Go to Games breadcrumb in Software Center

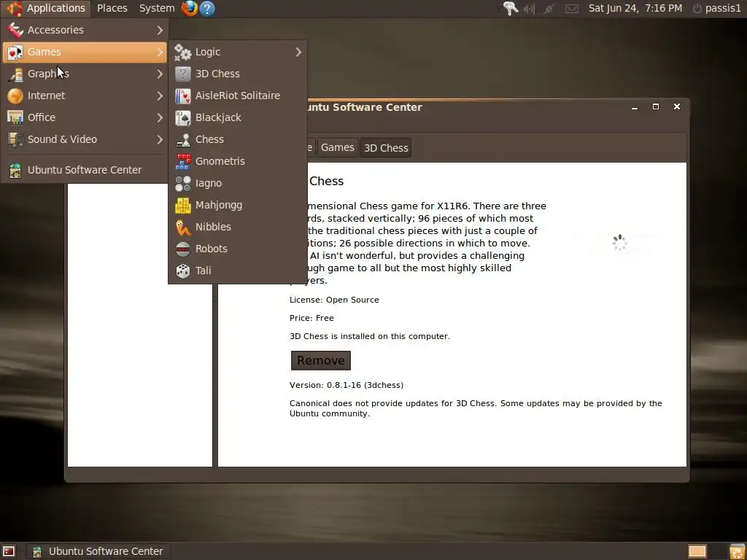(337, 147)
